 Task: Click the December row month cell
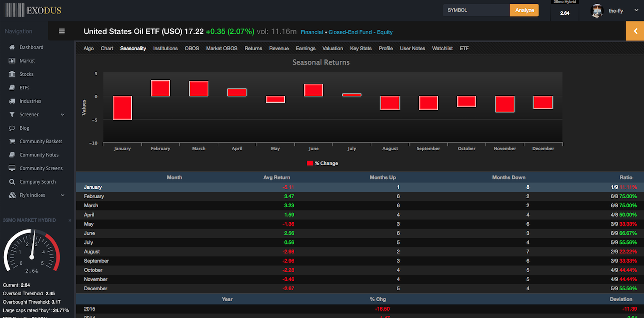(x=96, y=289)
